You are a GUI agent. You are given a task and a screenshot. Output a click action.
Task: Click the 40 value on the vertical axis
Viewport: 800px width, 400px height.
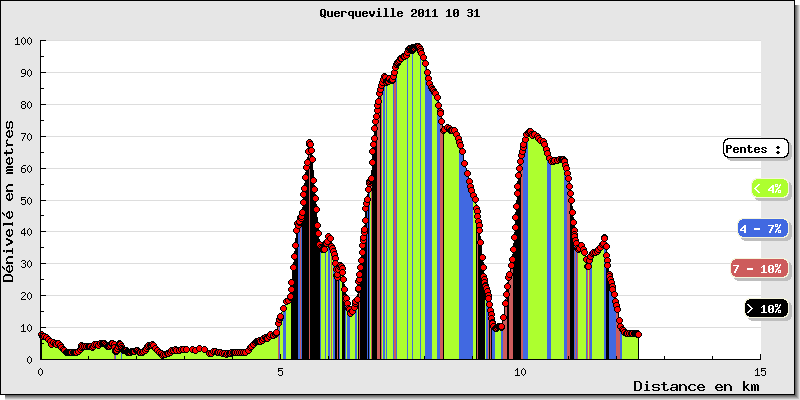(x=26, y=232)
